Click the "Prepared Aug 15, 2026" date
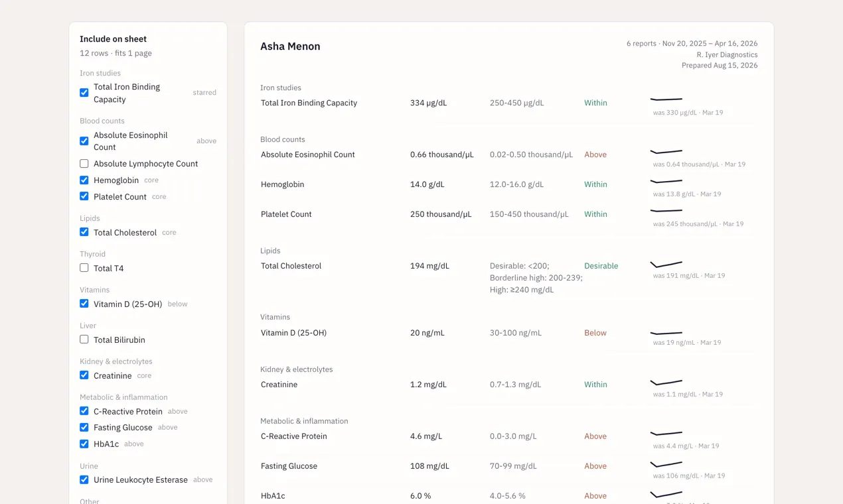This screenshot has height=504, width=843. (x=720, y=66)
